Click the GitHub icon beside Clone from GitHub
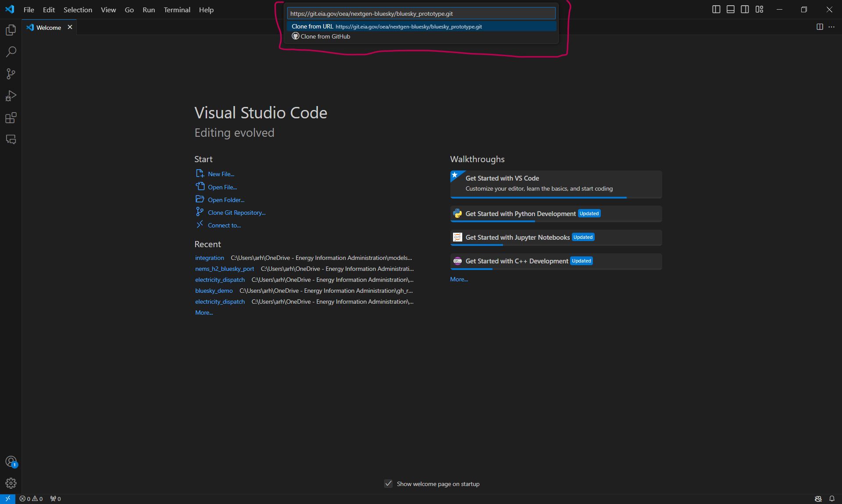The height and width of the screenshot is (504, 842). (296, 36)
